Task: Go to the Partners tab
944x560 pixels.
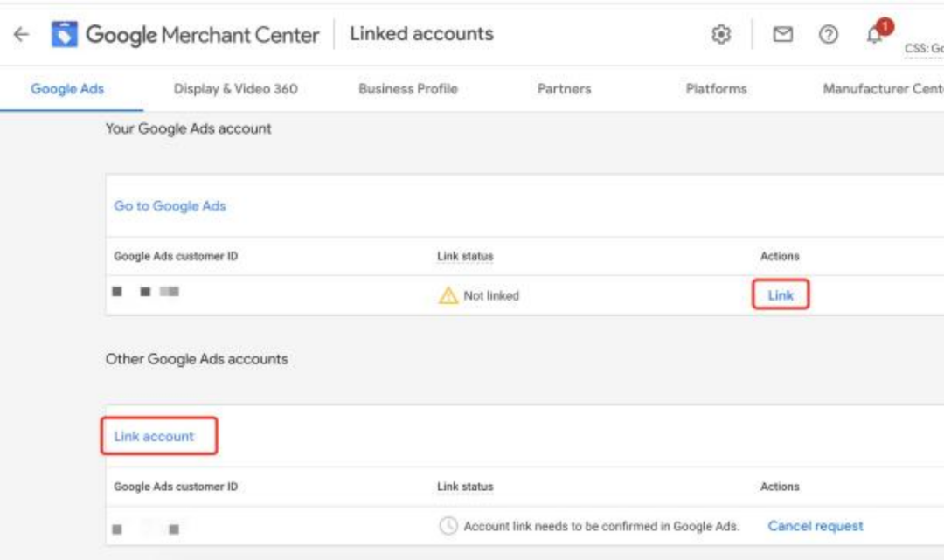Action: 564,89
